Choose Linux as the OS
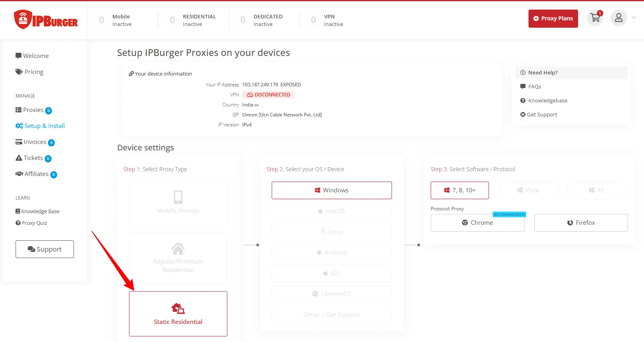Screen dimensions: 644x342 [x=332, y=232]
